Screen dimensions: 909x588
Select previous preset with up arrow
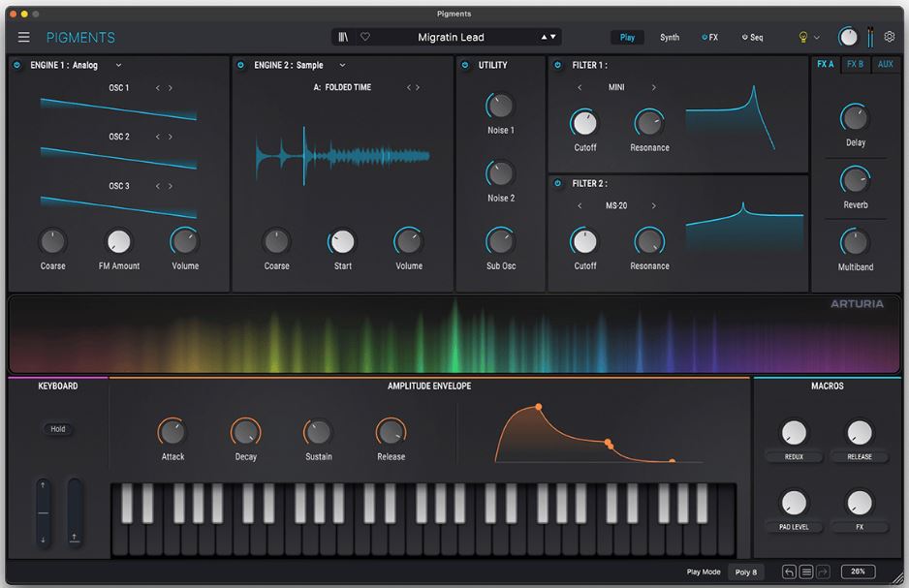click(545, 37)
